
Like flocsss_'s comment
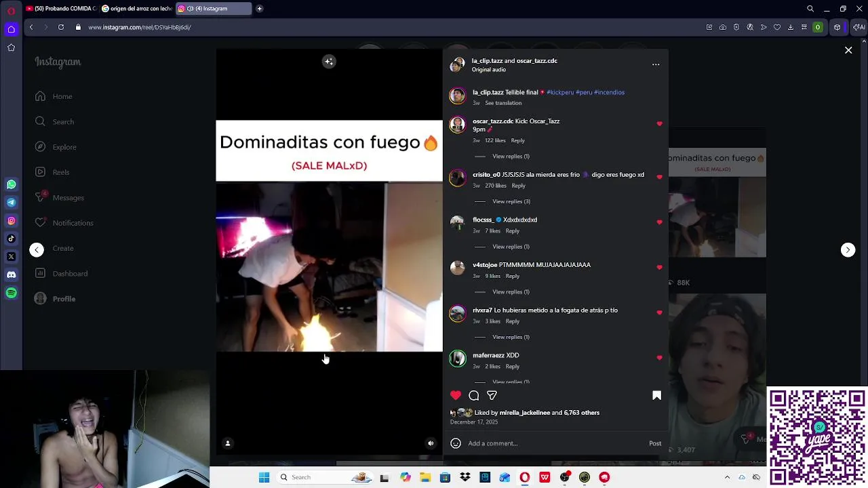(x=659, y=222)
